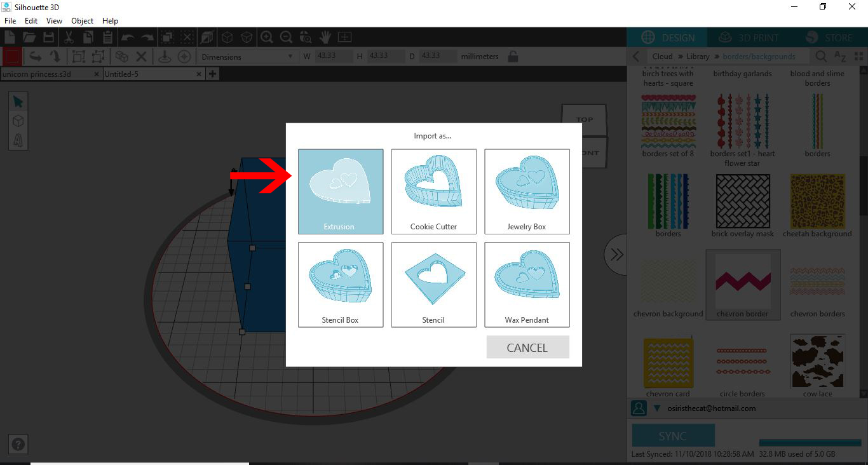Viewport: 868px width, 465px height.
Task: Click the Copy icon in toolbar
Action: [88, 37]
